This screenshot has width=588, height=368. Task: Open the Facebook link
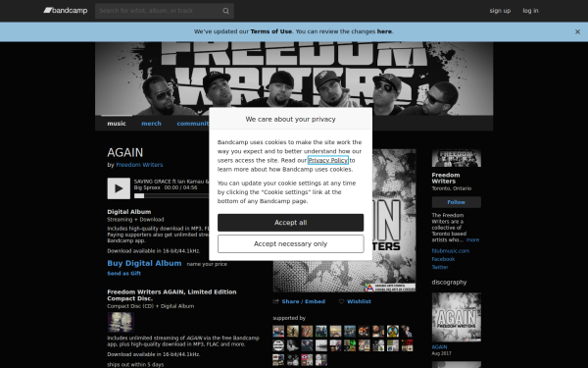coord(443,259)
